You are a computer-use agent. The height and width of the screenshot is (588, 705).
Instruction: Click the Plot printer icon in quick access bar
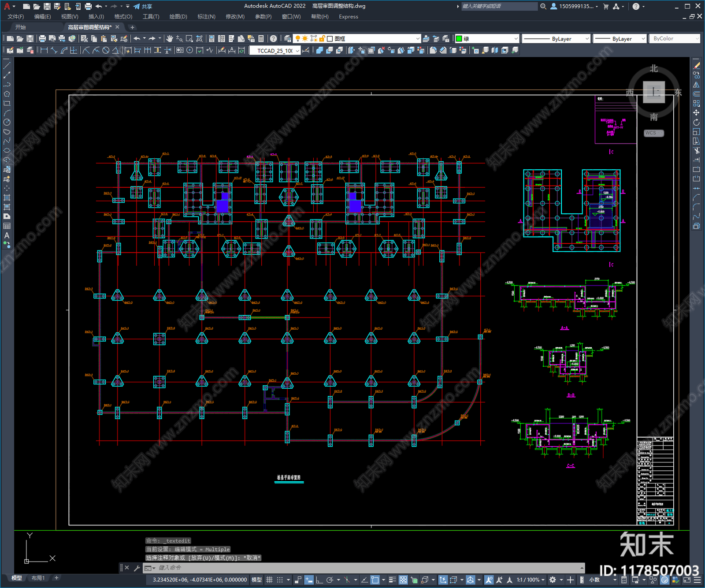click(x=88, y=6)
